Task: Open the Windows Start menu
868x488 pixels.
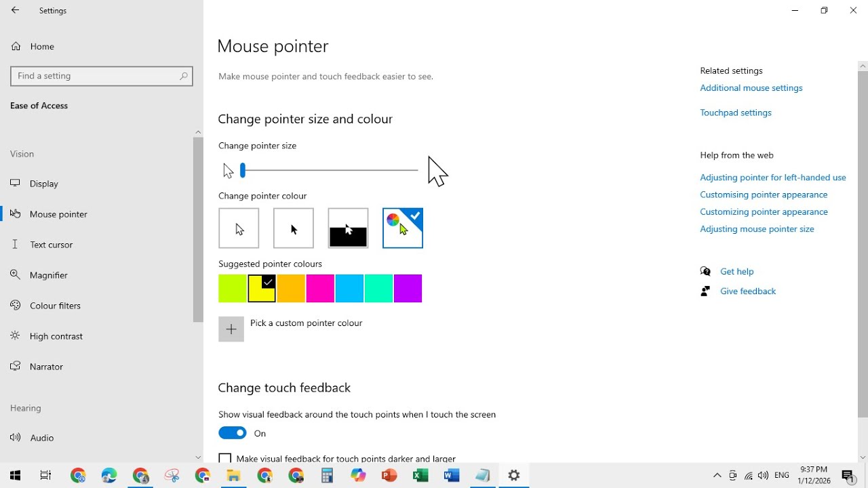Action: pyautogui.click(x=15, y=476)
